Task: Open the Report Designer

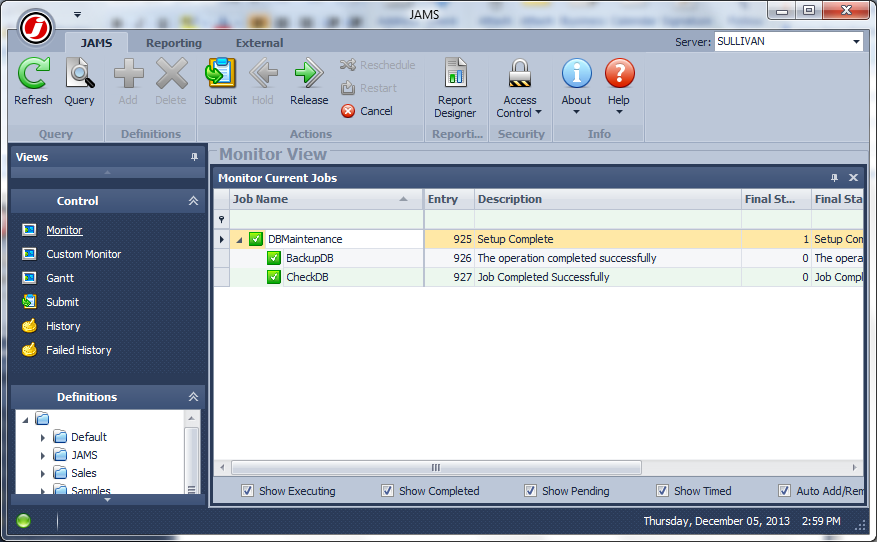Action: tap(455, 88)
